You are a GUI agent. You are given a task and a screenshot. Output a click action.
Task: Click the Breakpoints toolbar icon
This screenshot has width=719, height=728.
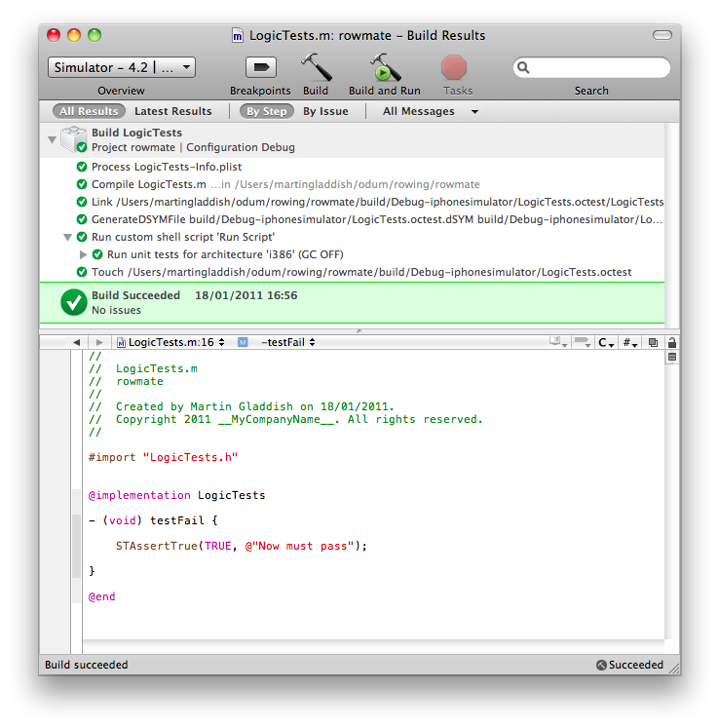click(x=260, y=68)
